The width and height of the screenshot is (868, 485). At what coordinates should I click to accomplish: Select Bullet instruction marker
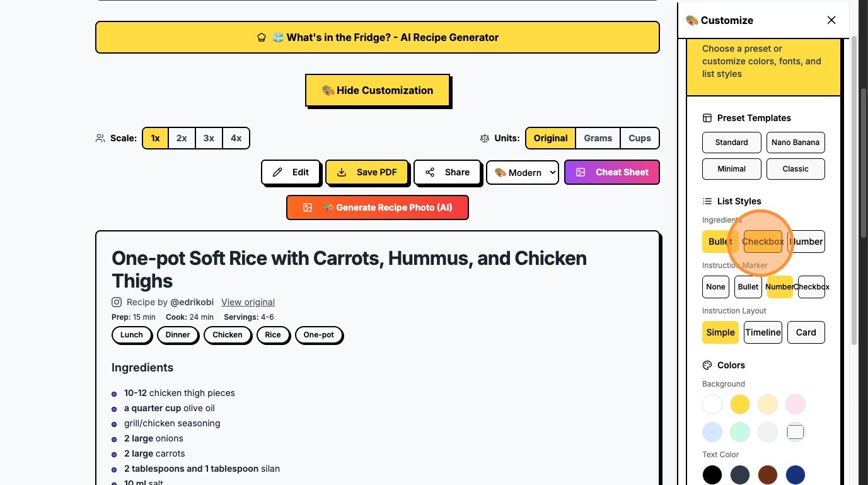[x=748, y=287]
